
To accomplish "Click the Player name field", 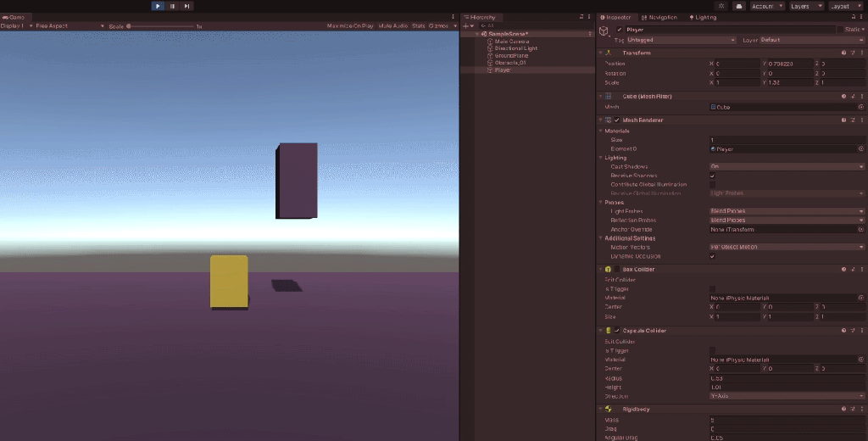I will [x=730, y=30].
